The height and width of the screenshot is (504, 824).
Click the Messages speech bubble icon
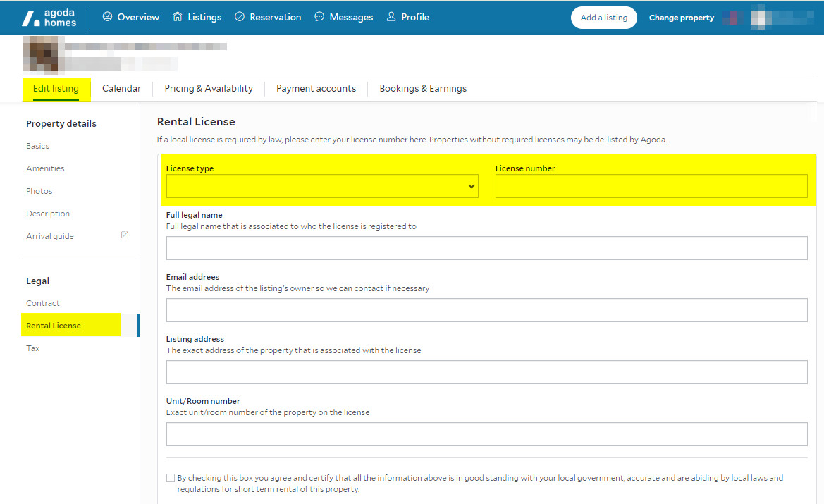(319, 17)
